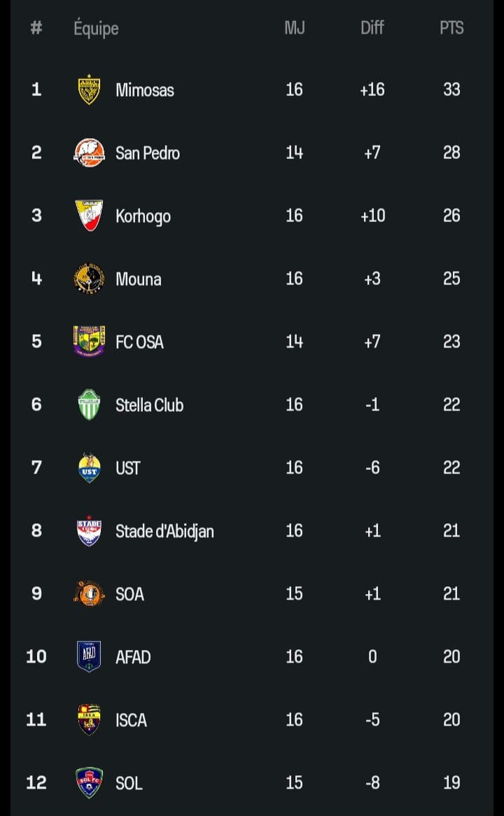Select the UST club emblem

point(89,468)
